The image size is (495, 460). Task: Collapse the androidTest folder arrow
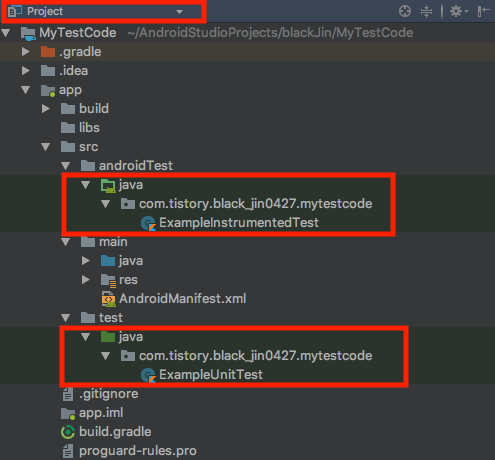click(x=66, y=166)
